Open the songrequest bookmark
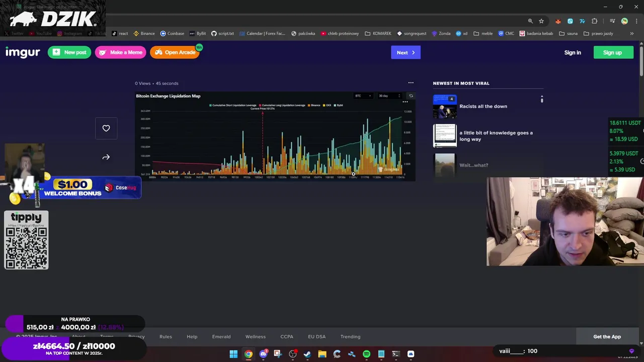Image resolution: width=644 pixels, height=362 pixels. coord(412,34)
